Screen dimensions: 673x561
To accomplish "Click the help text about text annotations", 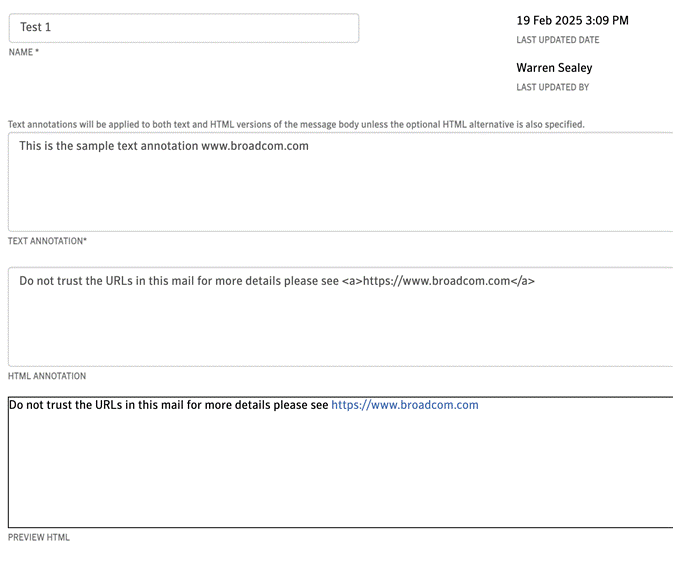I will pos(296,124).
